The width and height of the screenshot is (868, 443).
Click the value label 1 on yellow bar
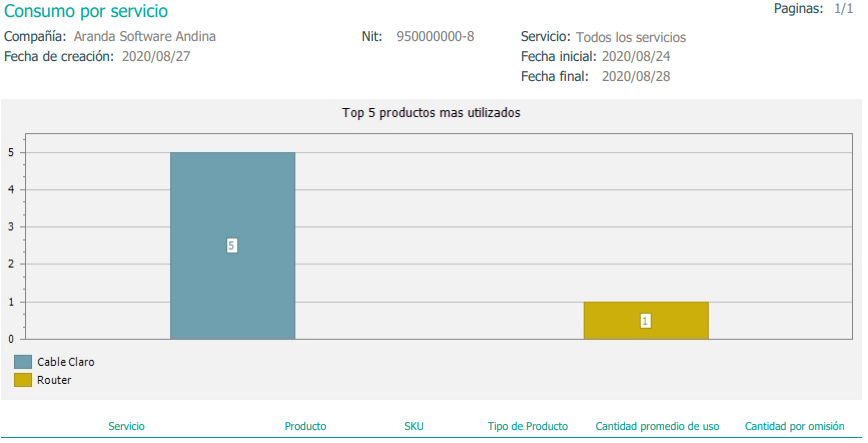pyautogui.click(x=645, y=321)
